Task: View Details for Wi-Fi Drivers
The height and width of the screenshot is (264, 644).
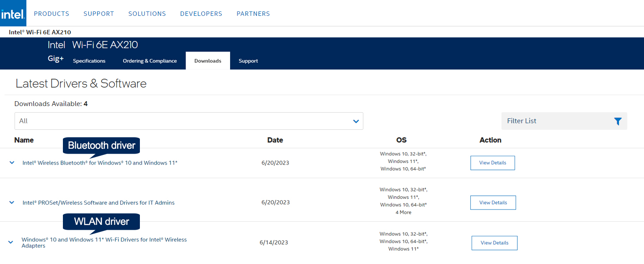Action: pos(494,243)
